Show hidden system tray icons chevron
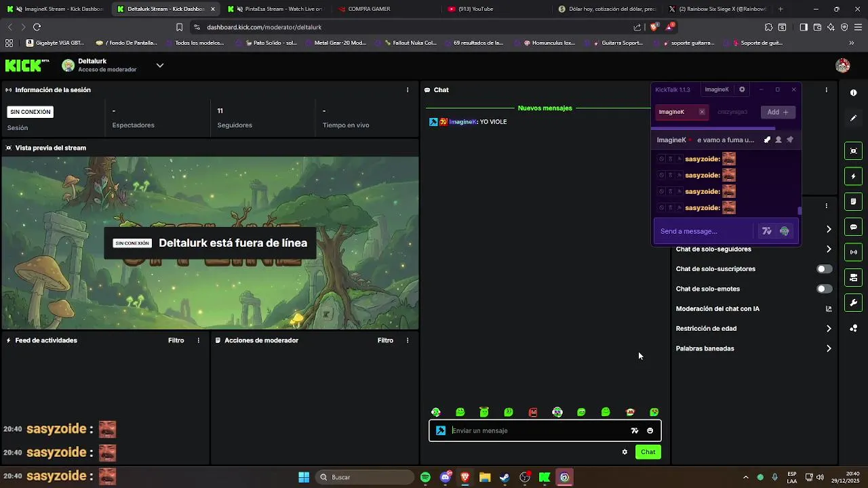This screenshot has width=868, height=488. pos(746,477)
